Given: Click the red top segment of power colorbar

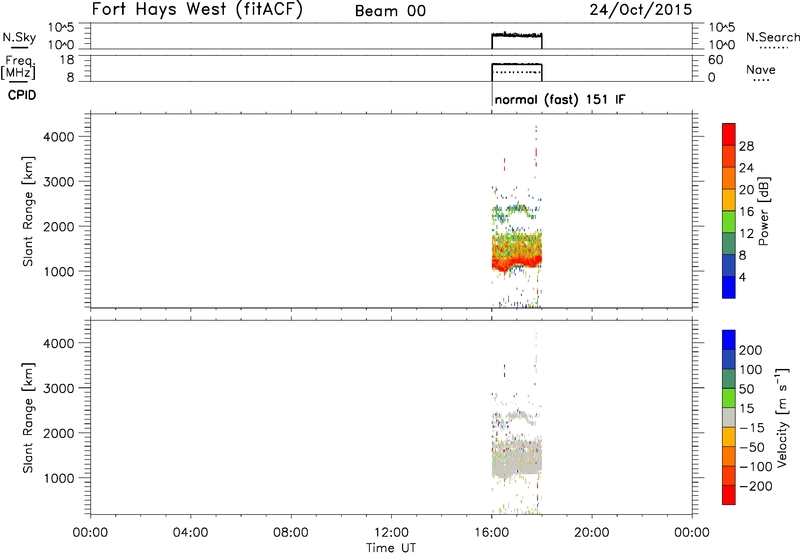Looking at the screenshot, I should (729, 134).
